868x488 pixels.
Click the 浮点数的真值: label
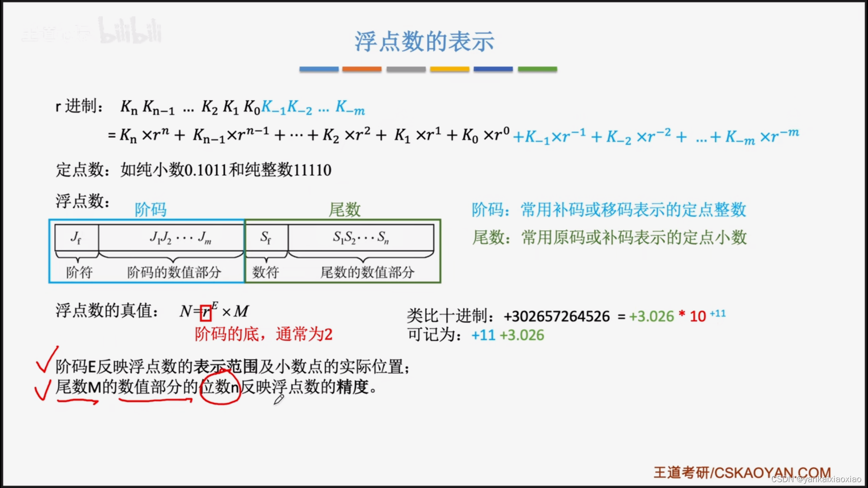[x=107, y=310]
